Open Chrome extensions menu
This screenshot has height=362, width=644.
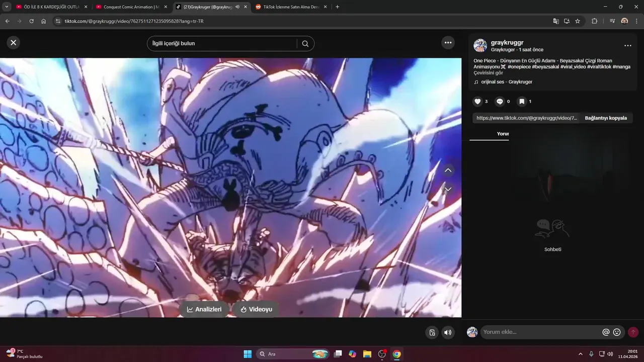point(594,21)
